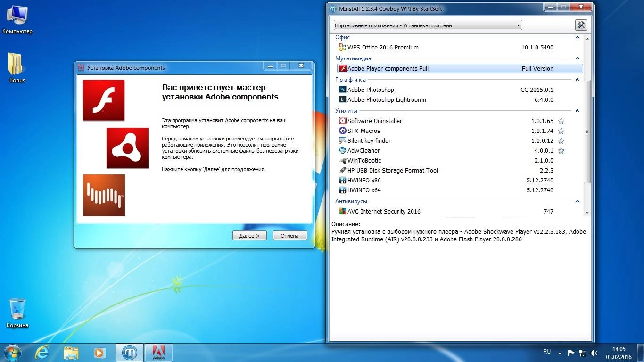Click the AdwCleaner icon

(x=343, y=150)
